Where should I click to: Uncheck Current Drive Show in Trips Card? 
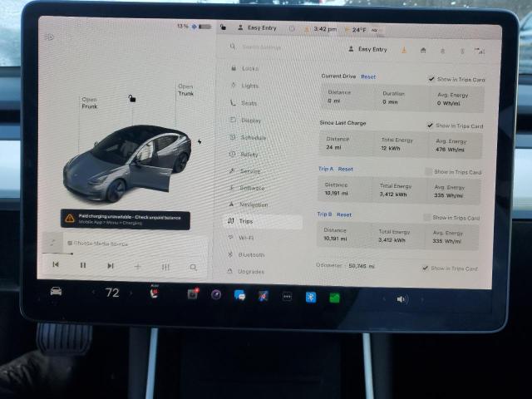[431, 78]
